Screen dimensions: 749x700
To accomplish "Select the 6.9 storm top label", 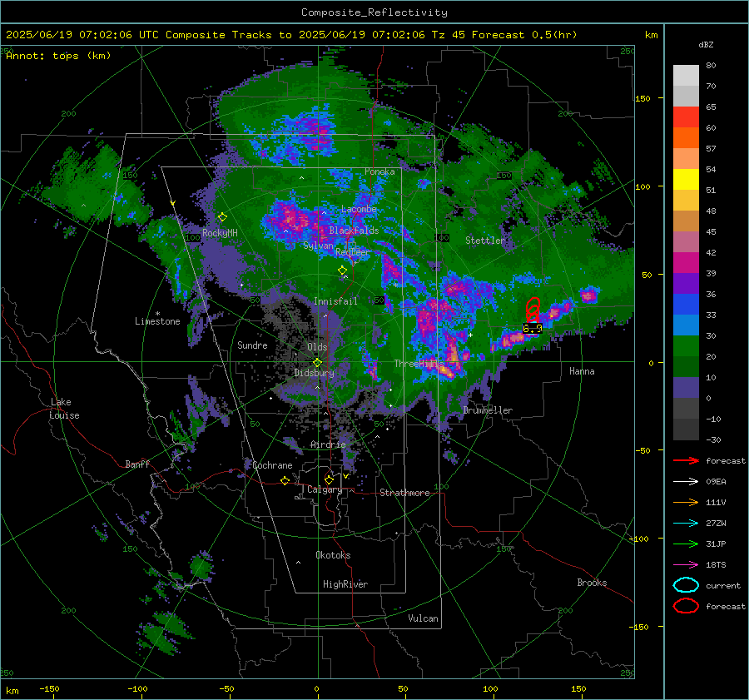I will 532,328.
